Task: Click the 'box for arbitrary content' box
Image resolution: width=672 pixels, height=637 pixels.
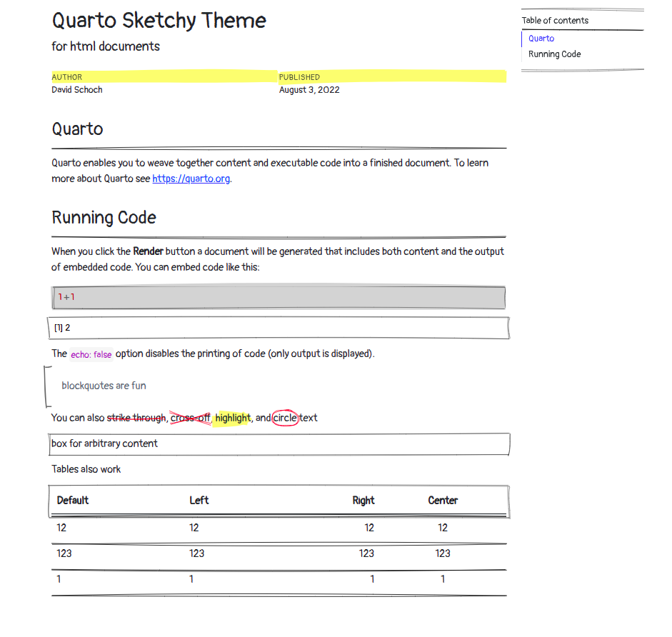Action: tap(279, 444)
